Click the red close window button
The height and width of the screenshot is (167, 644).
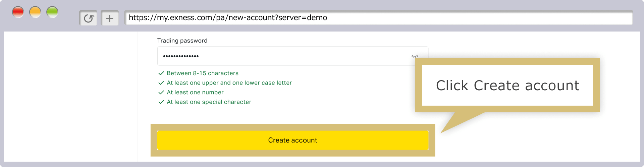coord(18,12)
